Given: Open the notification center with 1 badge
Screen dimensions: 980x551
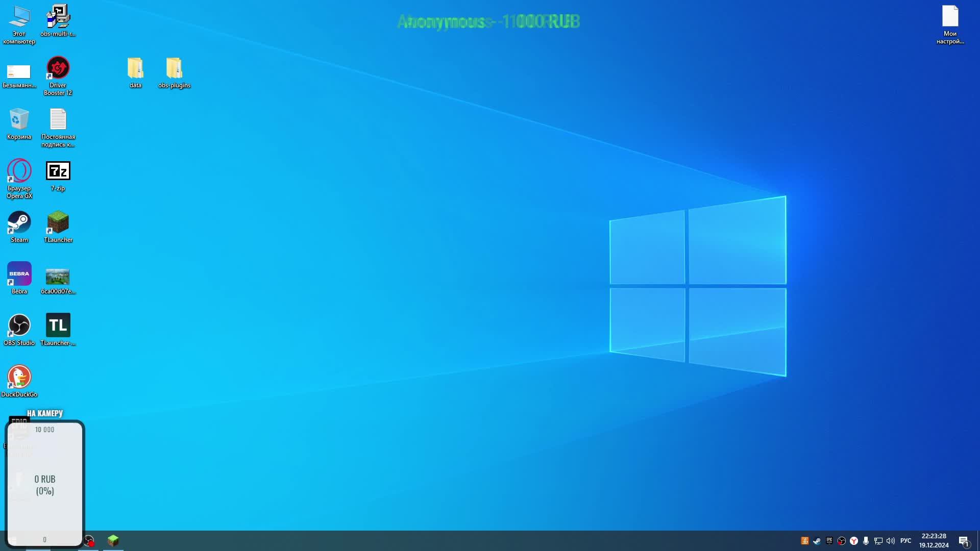Looking at the screenshot, I should 964,541.
